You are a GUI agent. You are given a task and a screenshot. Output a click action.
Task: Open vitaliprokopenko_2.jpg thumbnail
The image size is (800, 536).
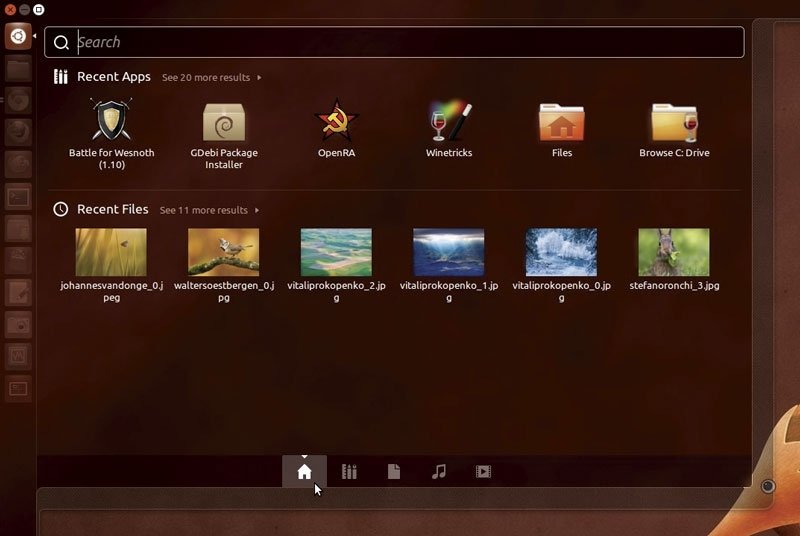pyautogui.click(x=336, y=252)
